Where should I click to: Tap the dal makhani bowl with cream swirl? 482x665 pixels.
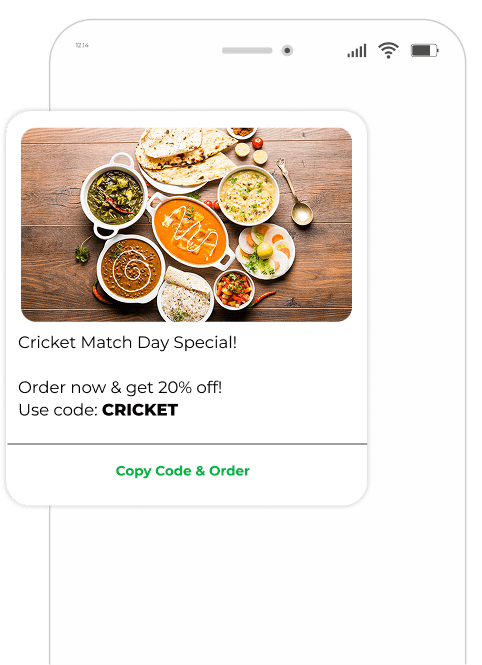point(131,269)
